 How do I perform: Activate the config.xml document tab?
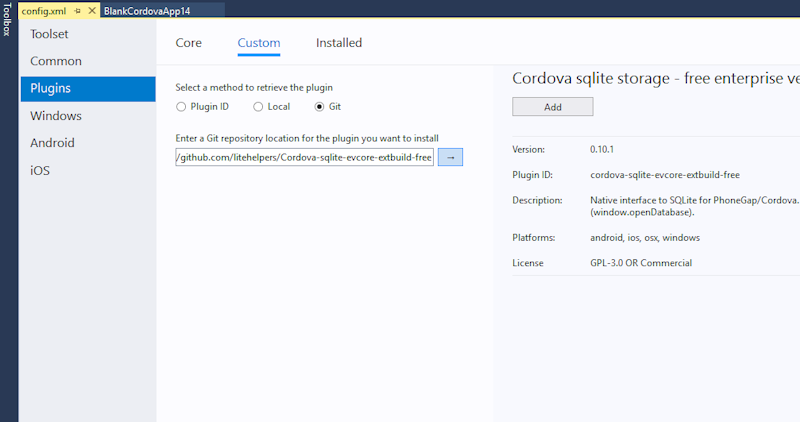coord(43,9)
